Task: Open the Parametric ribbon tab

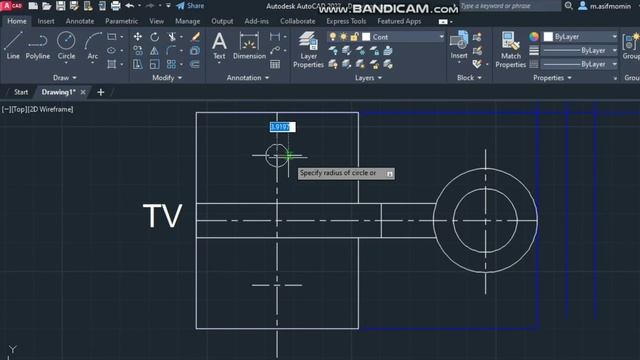Action: point(121,21)
